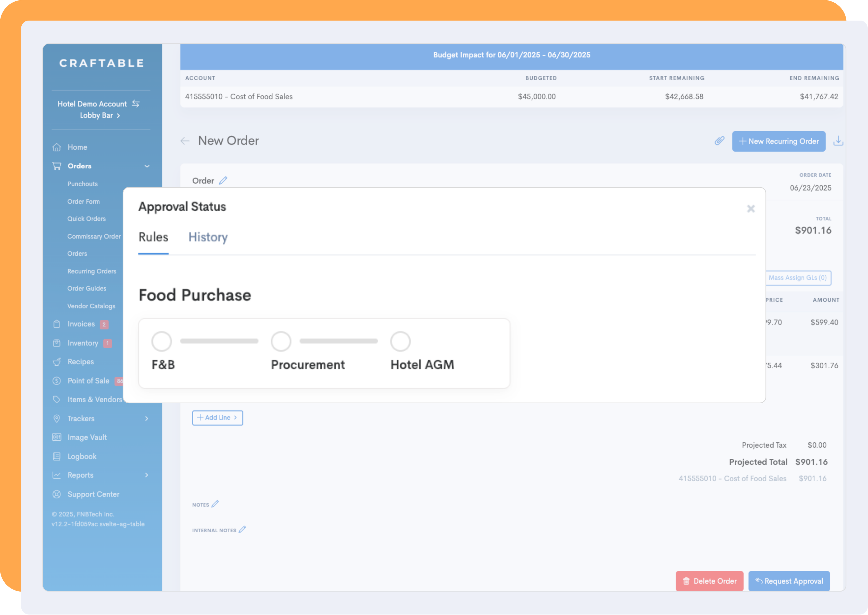Viewport: 868px width, 615px height.
Task: Click the Inventory count badge 1
Action: (108, 343)
